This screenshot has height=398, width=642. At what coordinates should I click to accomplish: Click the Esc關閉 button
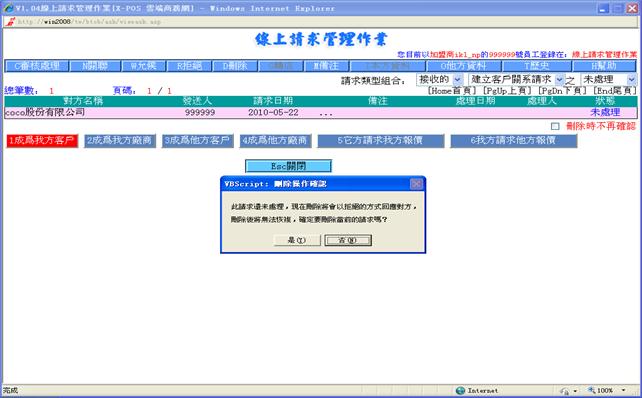coord(288,166)
